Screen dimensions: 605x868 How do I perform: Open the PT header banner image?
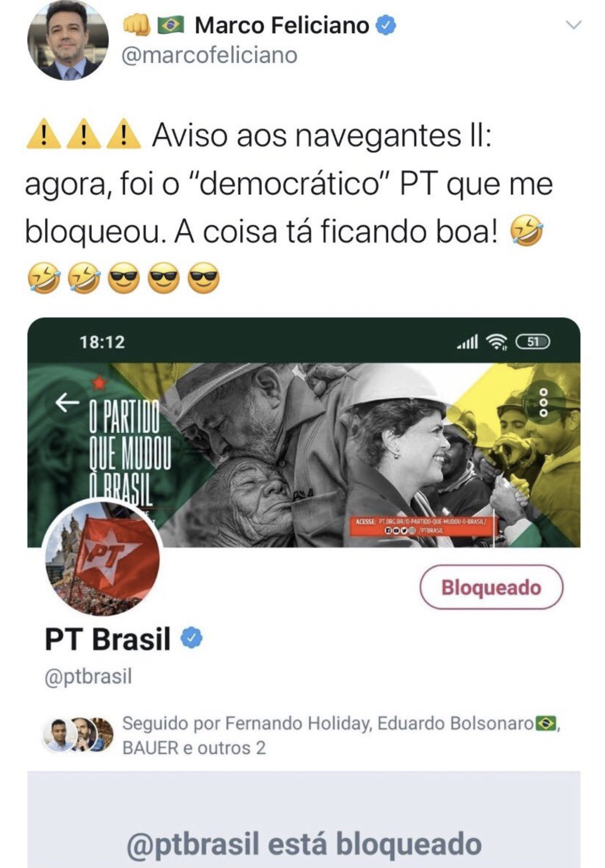coord(304,455)
